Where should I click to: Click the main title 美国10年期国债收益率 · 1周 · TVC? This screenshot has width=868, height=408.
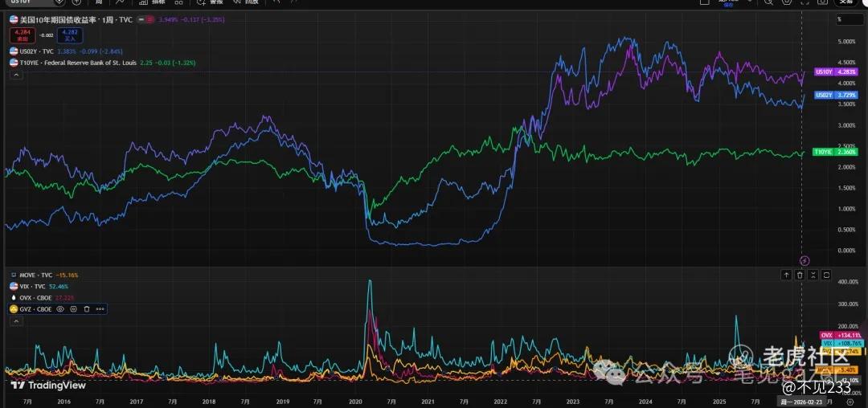click(x=76, y=19)
